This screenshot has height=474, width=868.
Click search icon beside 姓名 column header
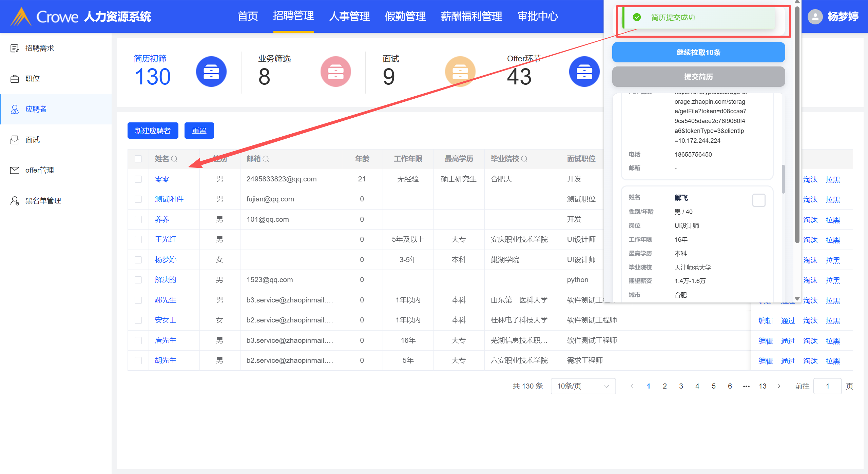(x=174, y=159)
